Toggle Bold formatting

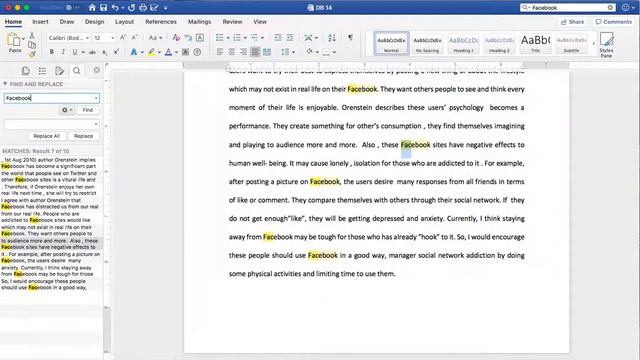(x=52, y=52)
